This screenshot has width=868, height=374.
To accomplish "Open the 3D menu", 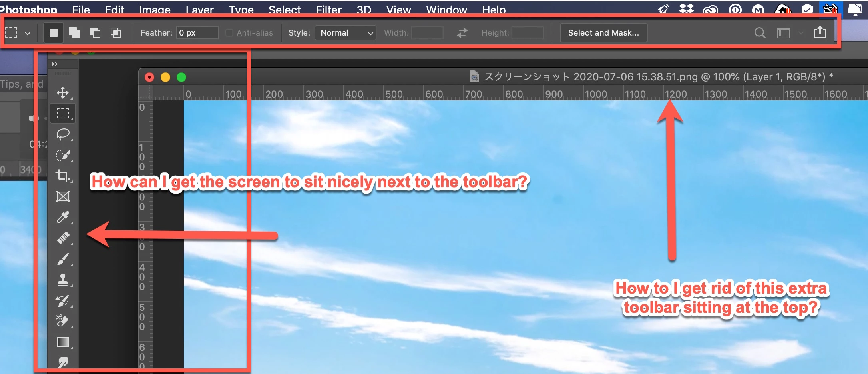I will coord(364,10).
